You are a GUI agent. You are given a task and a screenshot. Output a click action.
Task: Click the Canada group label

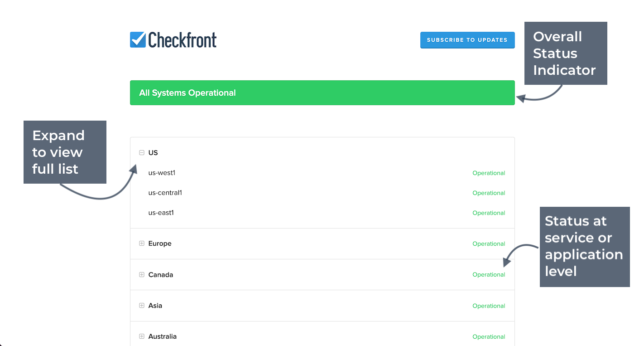(161, 275)
